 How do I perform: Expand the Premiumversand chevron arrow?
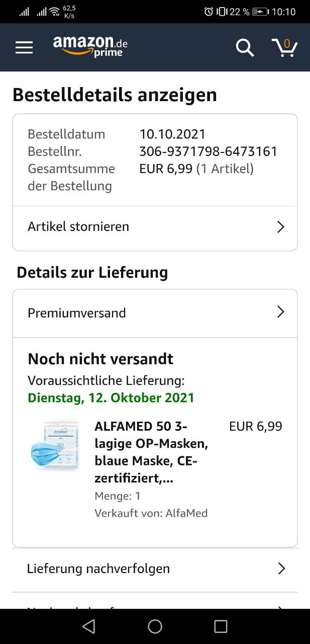(x=281, y=312)
